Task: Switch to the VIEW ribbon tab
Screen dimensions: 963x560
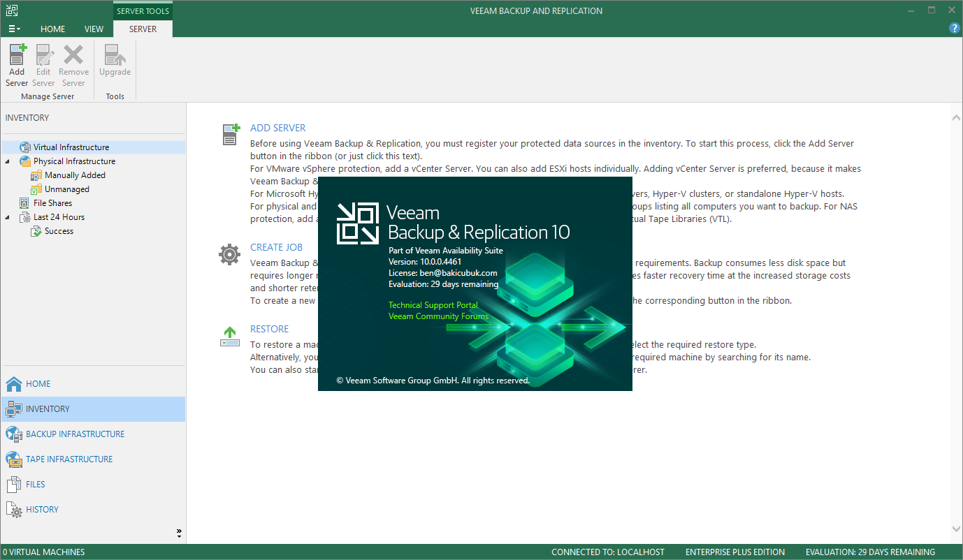Action: (x=94, y=29)
